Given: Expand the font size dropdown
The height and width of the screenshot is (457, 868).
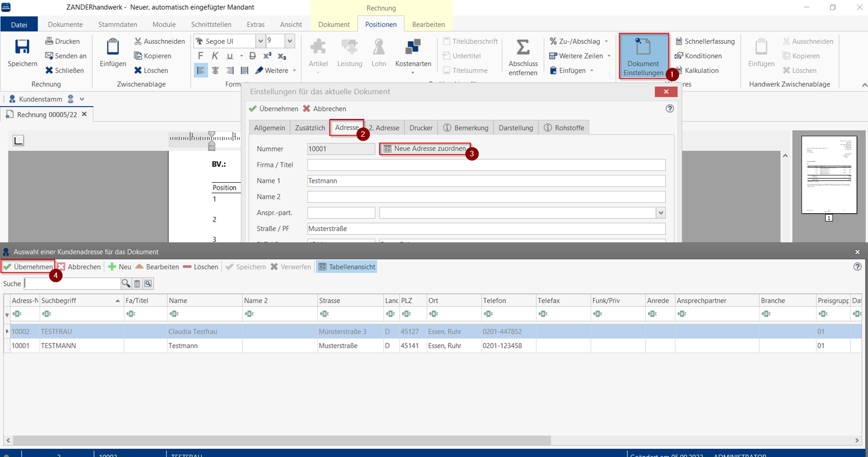Looking at the screenshot, I should pos(289,41).
